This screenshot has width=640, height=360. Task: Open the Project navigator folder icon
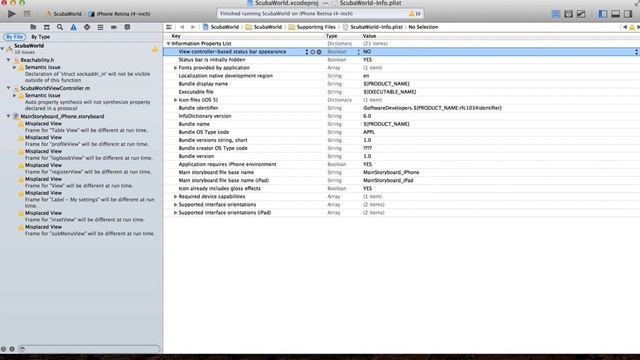[33, 27]
